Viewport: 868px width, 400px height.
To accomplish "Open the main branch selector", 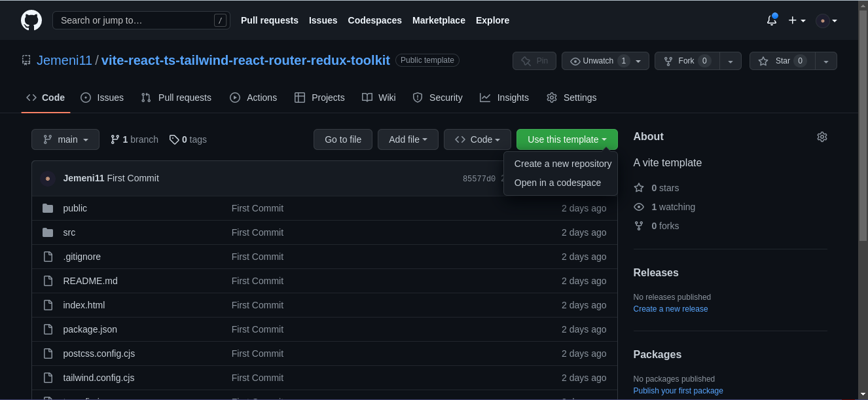I will tap(65, 139).
